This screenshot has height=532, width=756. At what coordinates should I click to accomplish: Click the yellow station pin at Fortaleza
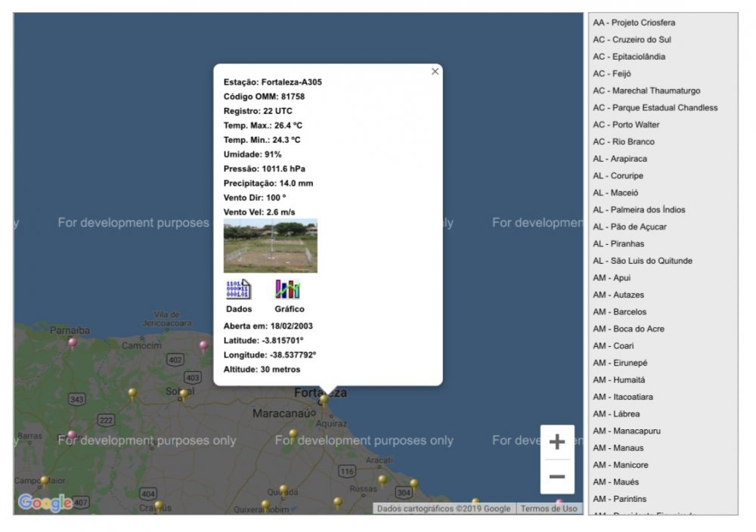[324, 399]
